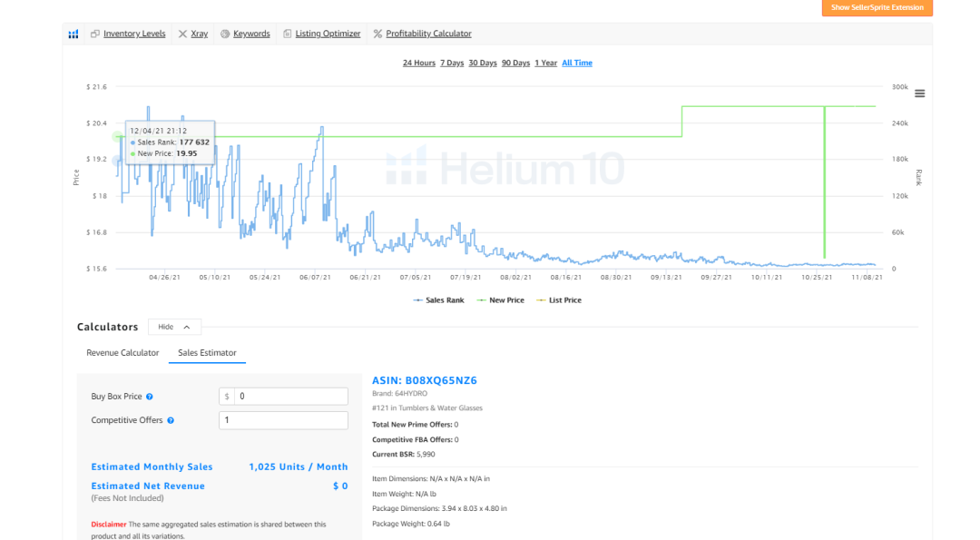This screenshot has width=980, height=540.
Task: Click the Buy Box Price input field
Action: 290,397
